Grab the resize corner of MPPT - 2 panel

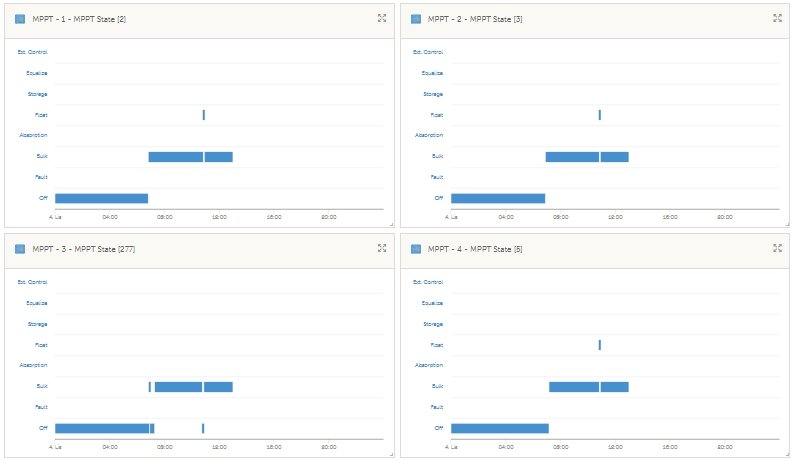[x=787, y=224]
